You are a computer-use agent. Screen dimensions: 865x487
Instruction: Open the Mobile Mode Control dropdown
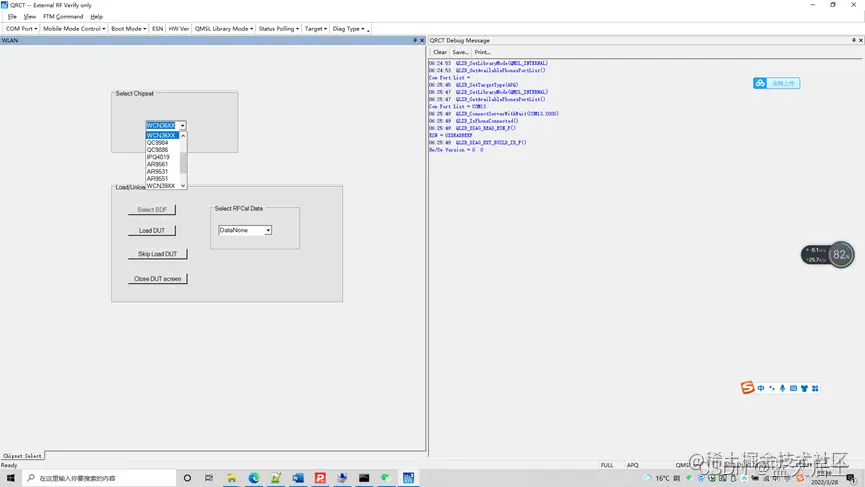click(x=74, y=29)
